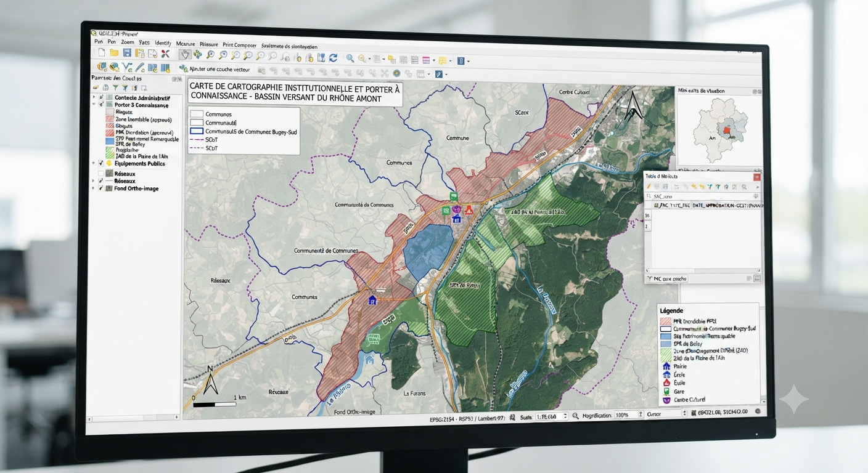Open the attribute table grid icon

point(403,60)
